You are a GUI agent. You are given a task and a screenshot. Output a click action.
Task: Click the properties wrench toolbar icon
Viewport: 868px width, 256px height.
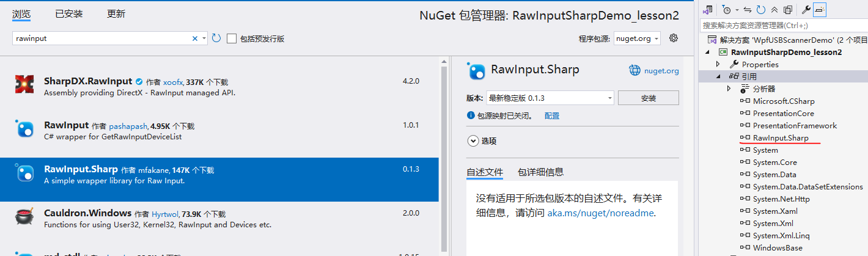(x=806, y=10)
